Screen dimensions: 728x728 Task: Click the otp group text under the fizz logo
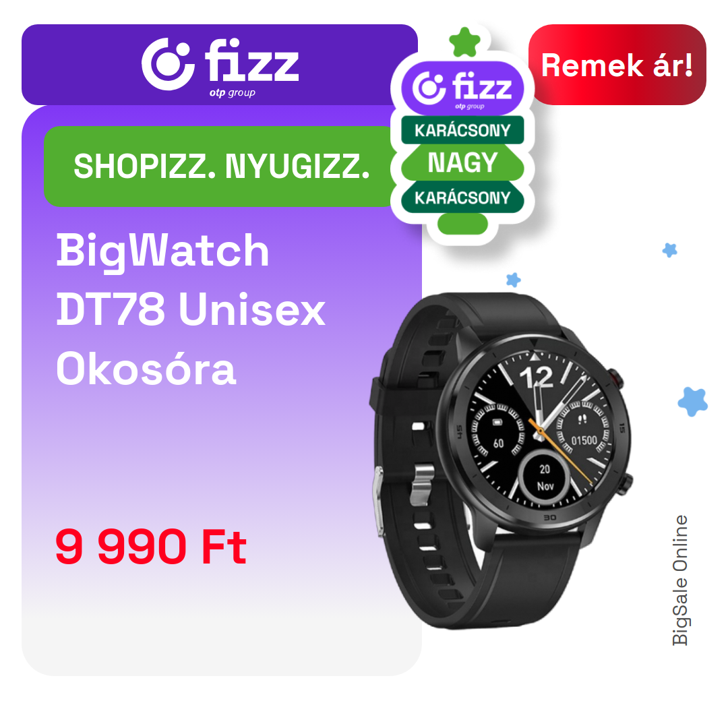pyautogui.click(x=232, y=92)
